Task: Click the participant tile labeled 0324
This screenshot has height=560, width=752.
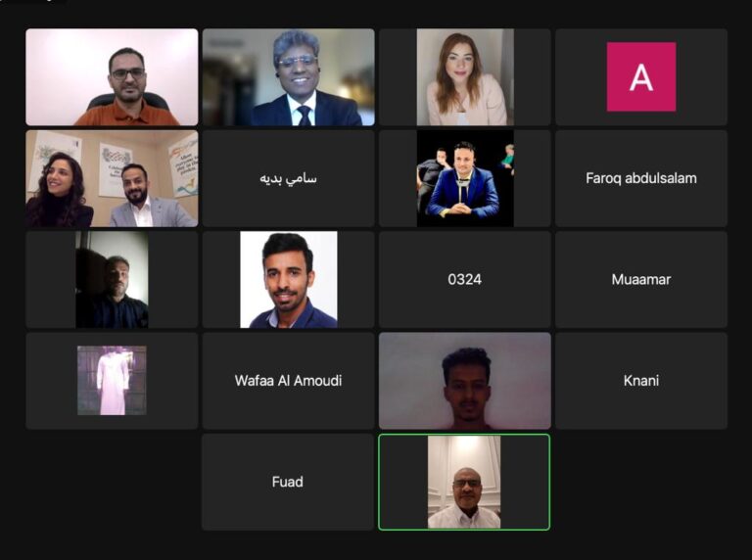Action: [x=465, y=280]
